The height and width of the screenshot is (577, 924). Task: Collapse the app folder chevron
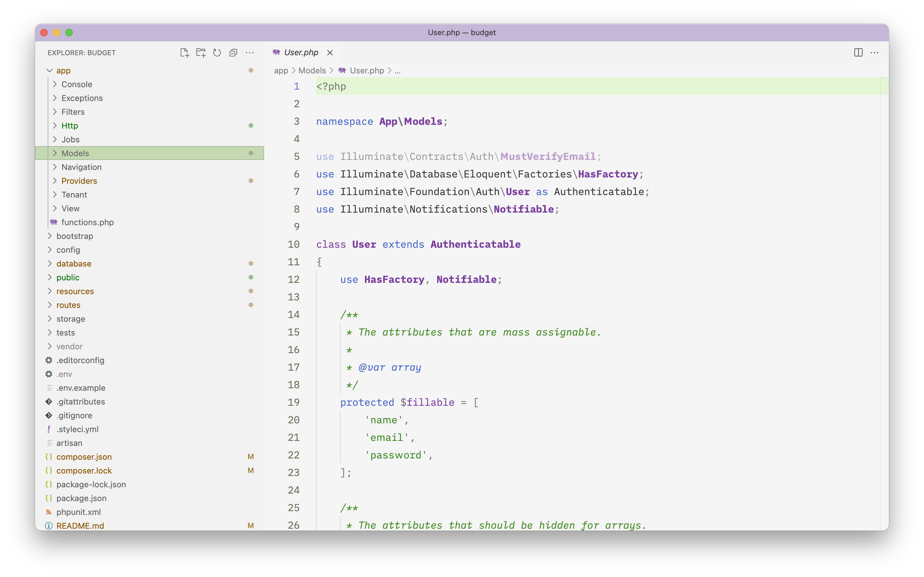(50, 71)
